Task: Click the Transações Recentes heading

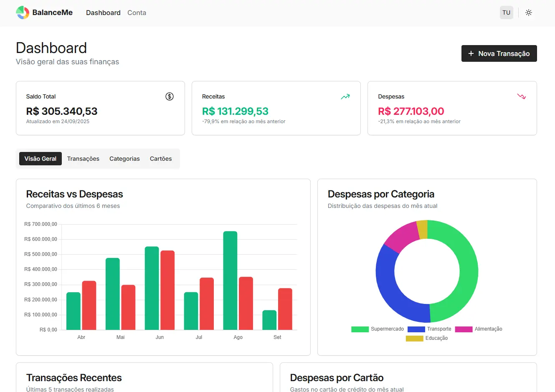Action: tap(74, 378)
